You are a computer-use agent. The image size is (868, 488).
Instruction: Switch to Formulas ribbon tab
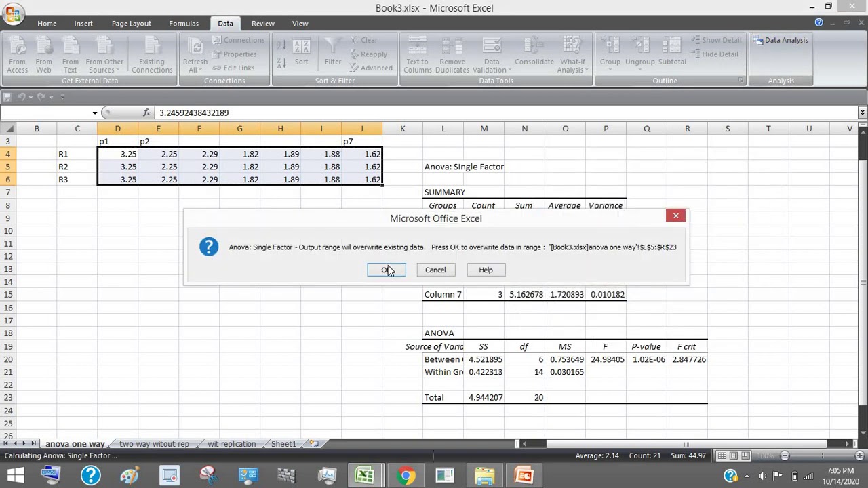[x=184, y=23]
